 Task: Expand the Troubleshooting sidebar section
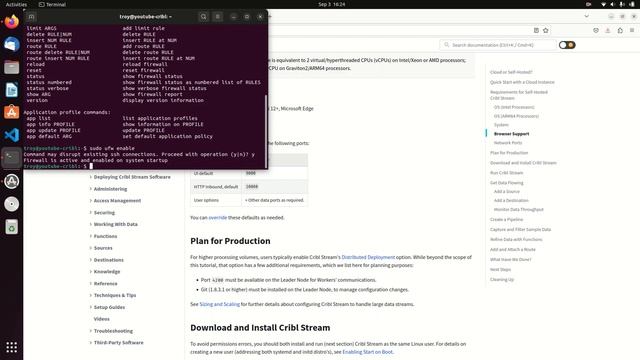tap(113, 331)
